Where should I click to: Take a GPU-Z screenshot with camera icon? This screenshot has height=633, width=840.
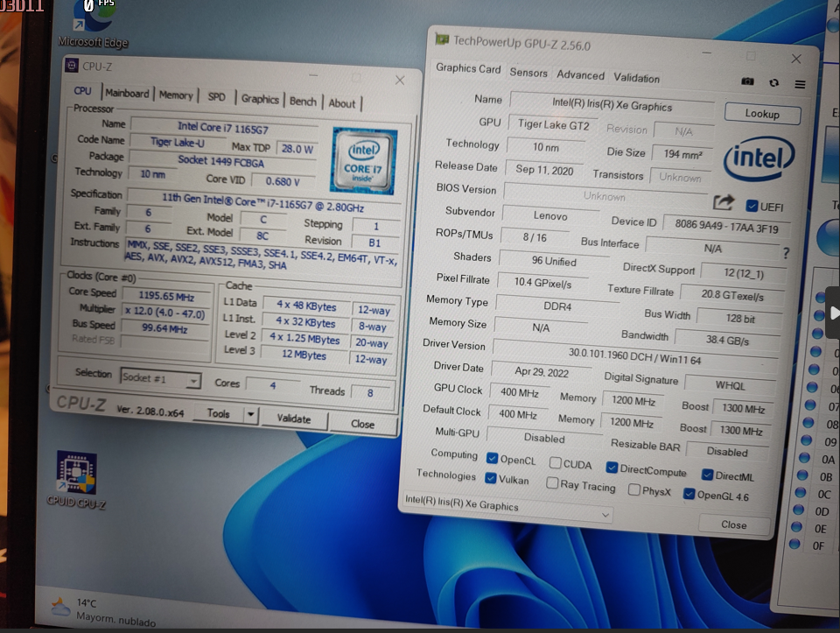pos(747,81)
